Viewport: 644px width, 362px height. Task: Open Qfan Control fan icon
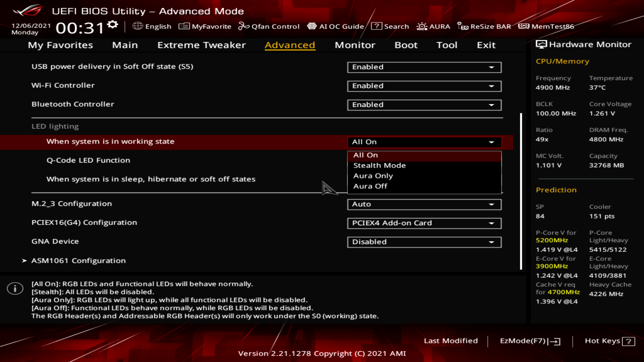coord(244,26)
